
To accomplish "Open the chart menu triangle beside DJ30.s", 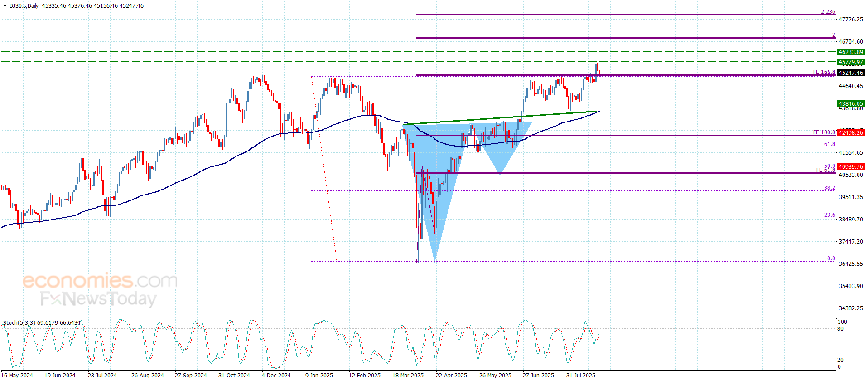I will pos(5,6).
